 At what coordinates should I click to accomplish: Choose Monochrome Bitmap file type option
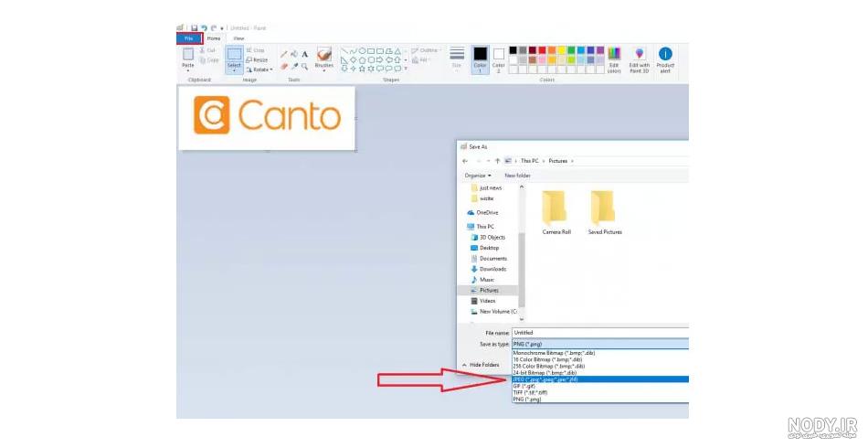[x=600, y=353]
